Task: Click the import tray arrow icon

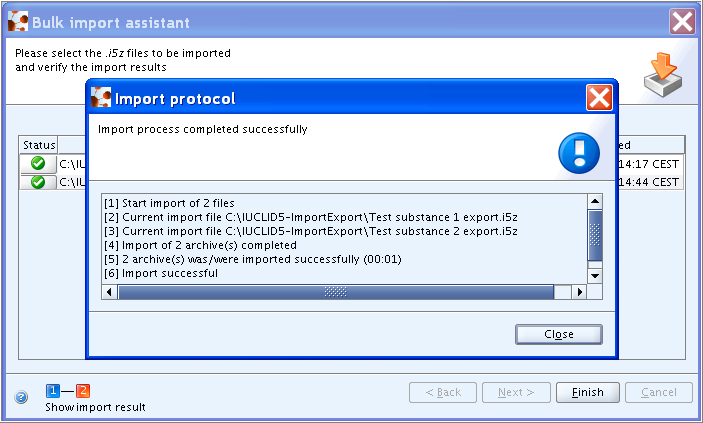Action: [663, 74]
